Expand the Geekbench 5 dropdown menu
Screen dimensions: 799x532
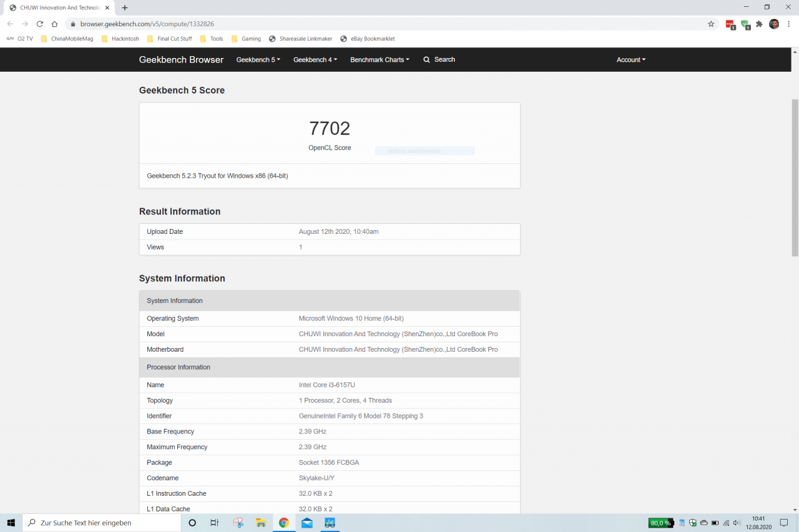[258, 60]
